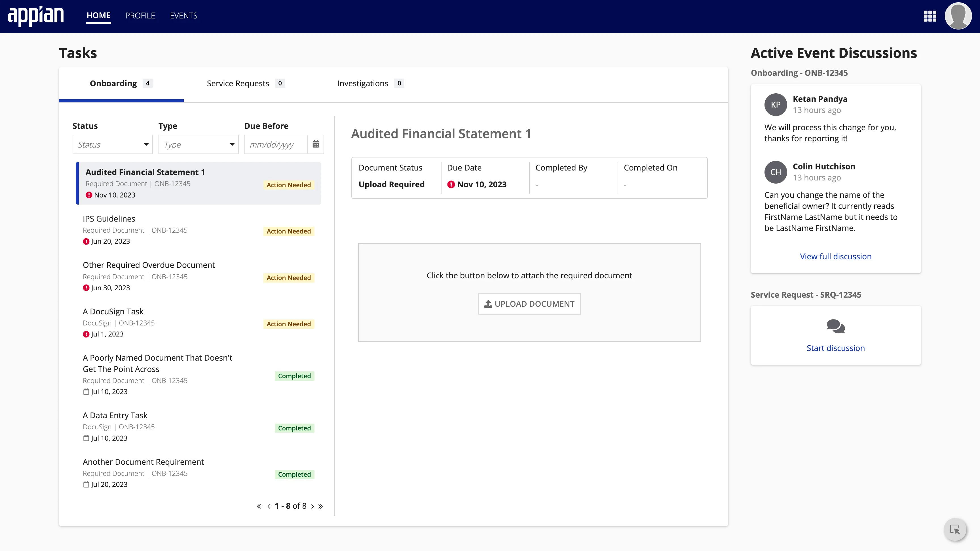
Task: Click the upload icon on Upload Document button
Action: 488,303
